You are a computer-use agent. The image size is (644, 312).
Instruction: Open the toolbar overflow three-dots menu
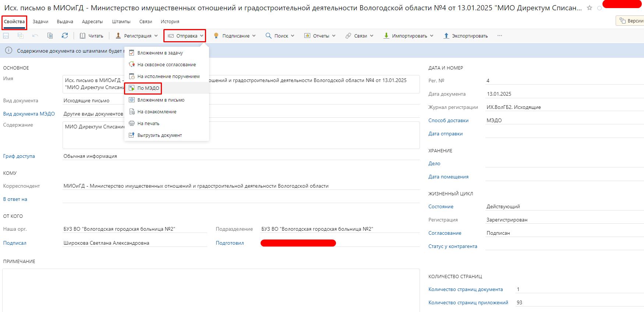[499, 36]
